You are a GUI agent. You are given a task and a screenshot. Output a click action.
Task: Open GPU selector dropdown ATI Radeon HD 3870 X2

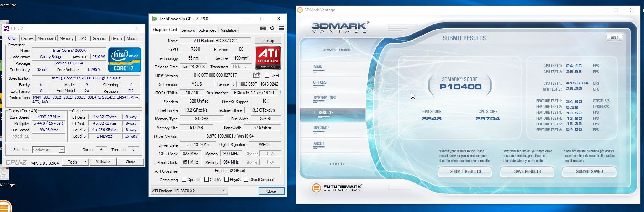[189, 191]
